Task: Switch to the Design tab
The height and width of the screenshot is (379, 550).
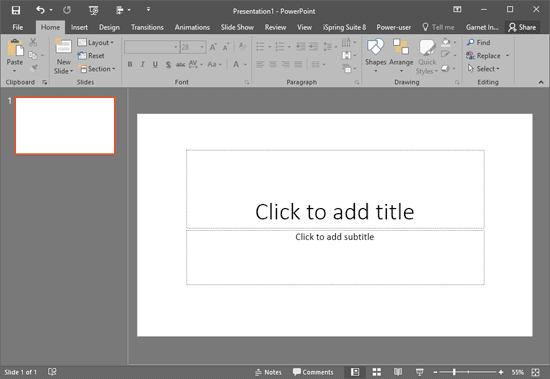Action: coord(109,27)
